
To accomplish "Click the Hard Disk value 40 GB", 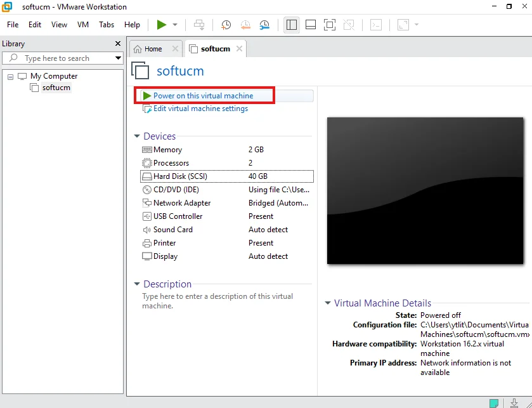I will point(258,176).
